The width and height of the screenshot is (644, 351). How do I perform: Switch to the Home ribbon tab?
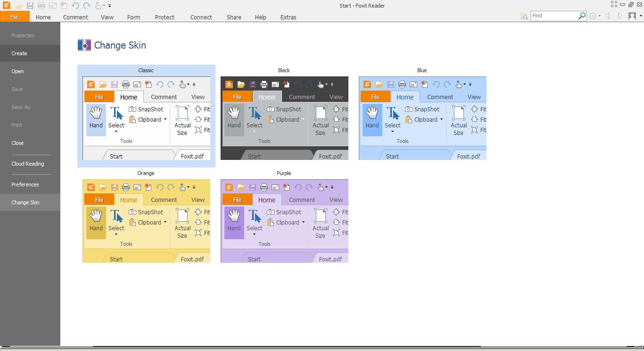coord(43,17)
